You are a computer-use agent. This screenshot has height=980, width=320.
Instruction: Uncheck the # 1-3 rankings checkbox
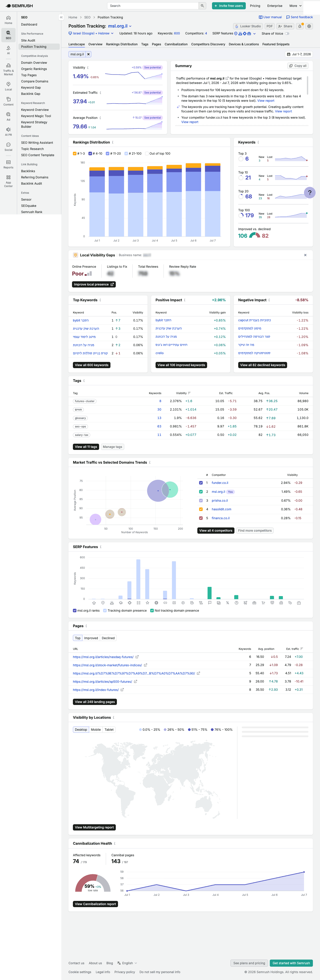pos(75,154)
